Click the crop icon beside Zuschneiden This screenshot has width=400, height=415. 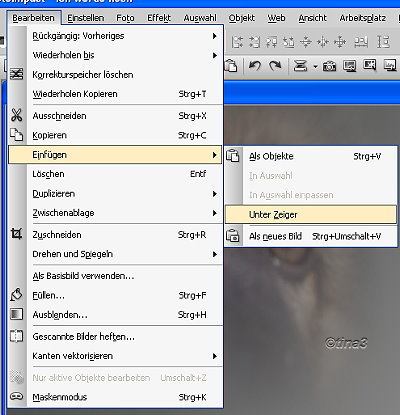pyautogui.click(x=16, y=234)
